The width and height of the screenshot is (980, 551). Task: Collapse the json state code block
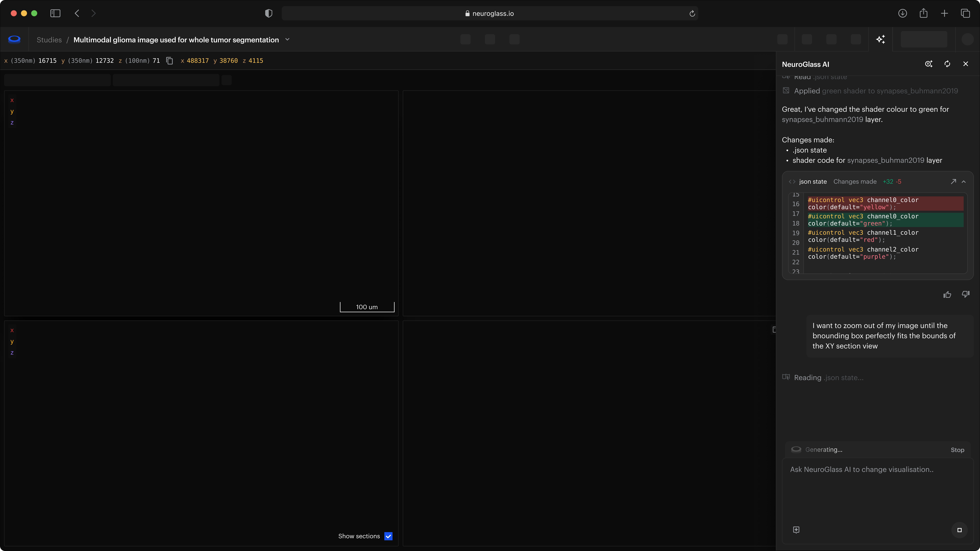pos(964,182)
